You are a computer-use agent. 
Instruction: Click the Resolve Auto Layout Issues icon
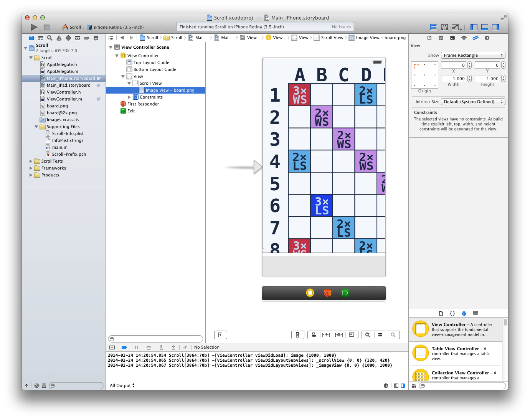point(339,334)
